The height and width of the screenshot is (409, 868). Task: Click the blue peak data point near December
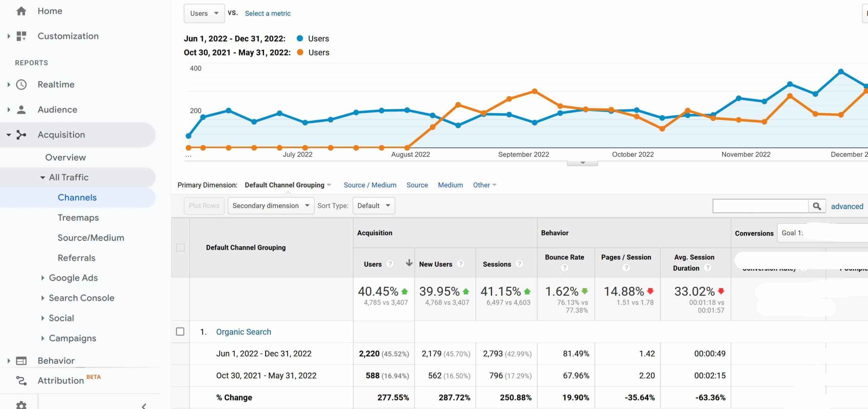coord(841,71)
